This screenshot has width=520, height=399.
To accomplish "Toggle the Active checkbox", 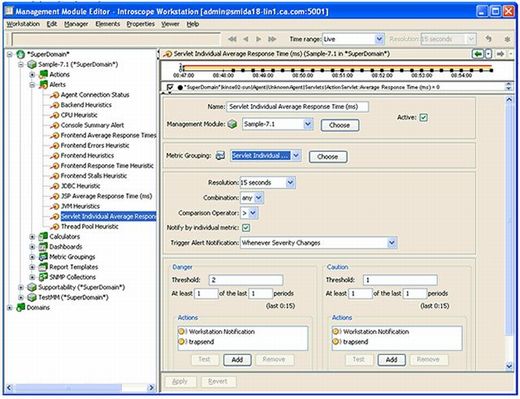I will [423, 117].
